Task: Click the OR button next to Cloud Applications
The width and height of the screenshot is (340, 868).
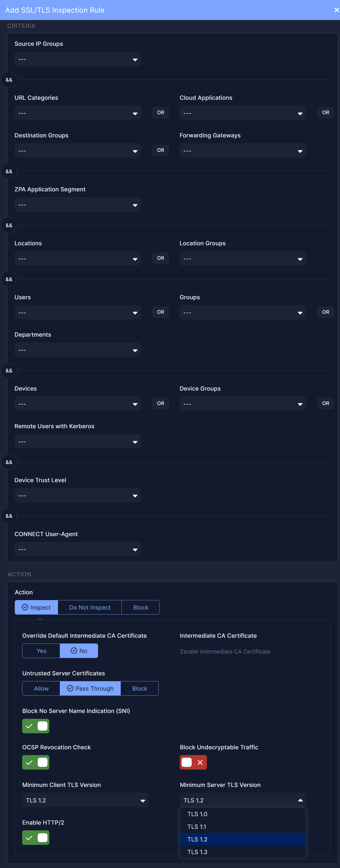Action: 326,113
